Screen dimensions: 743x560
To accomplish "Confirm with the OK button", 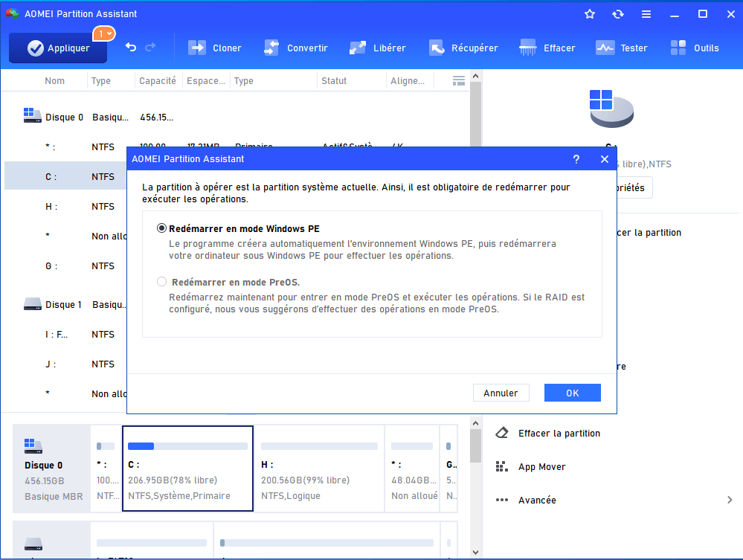I will point(573,393).
